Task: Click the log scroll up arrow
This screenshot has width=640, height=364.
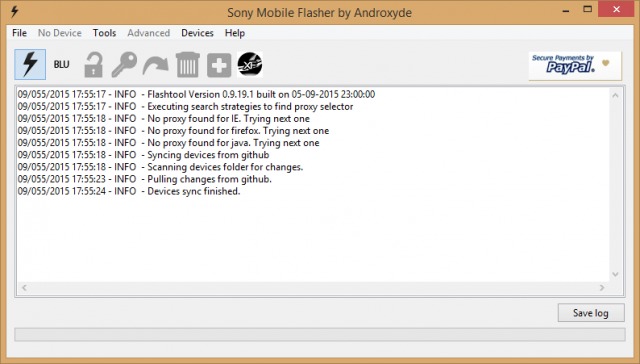Action: point(616,95)
